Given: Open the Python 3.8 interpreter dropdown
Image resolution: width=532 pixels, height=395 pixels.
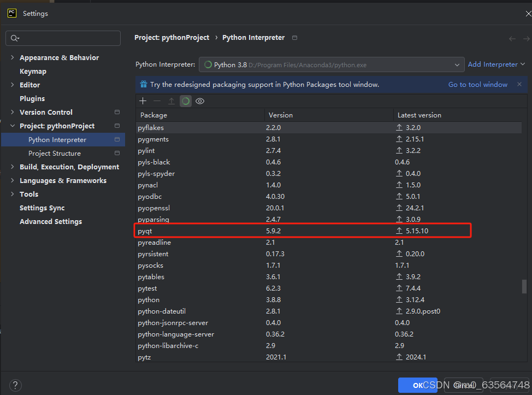Looking at the screenshot, I should [x=458, y=64].
